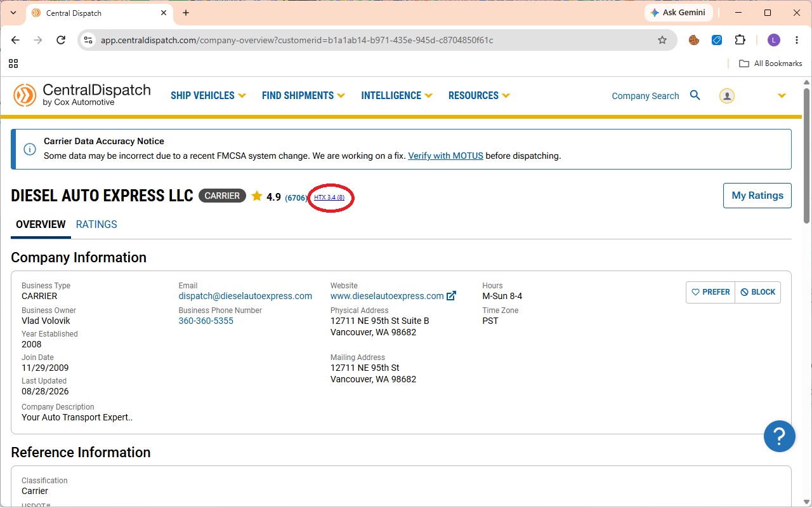Expand the SHIP VEHICLES menu
The width and height of the screenshot is (812, 508).
[208, 95]
